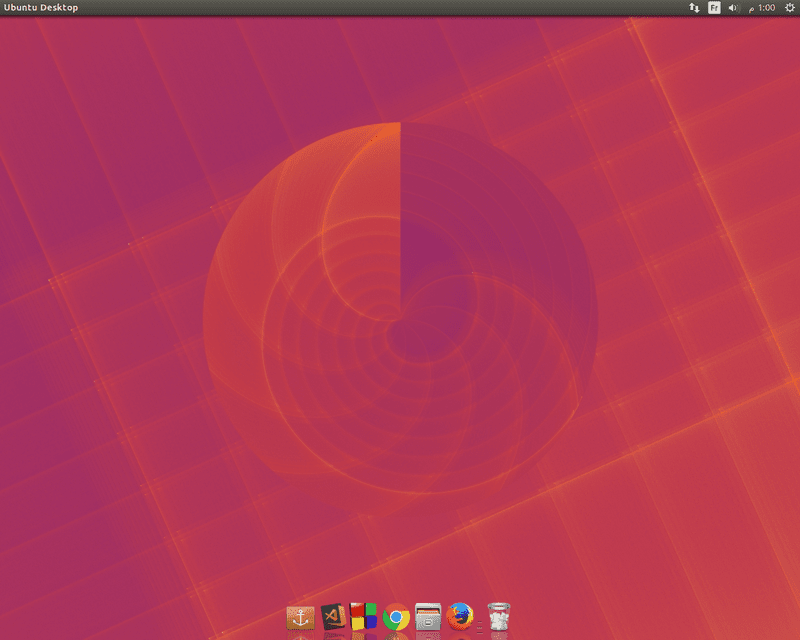Click the up-down sync arrows indicator

click(693, 8)
